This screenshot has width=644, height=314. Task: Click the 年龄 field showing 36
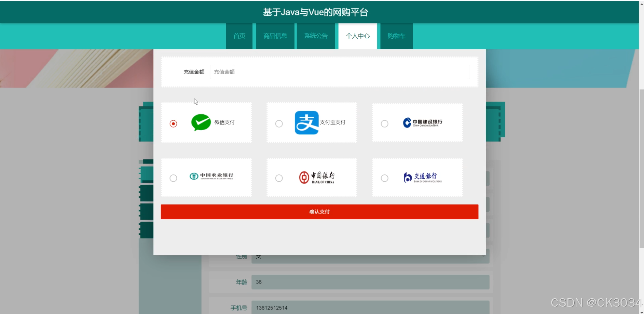370,282
